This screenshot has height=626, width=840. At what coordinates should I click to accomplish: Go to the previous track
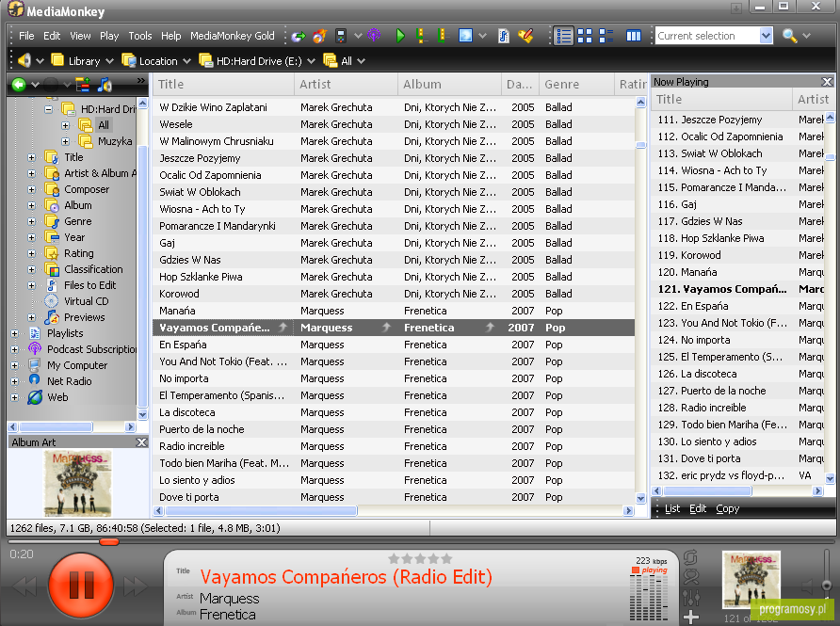click(24, 586)
